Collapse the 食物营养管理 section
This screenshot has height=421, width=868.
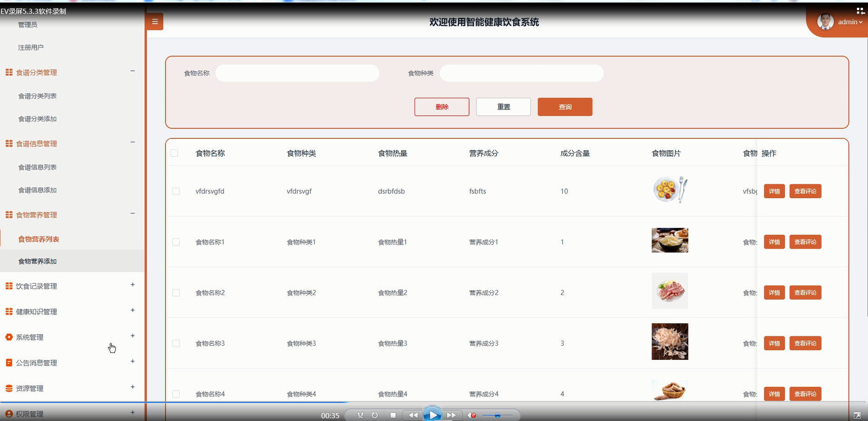(132, 213)
